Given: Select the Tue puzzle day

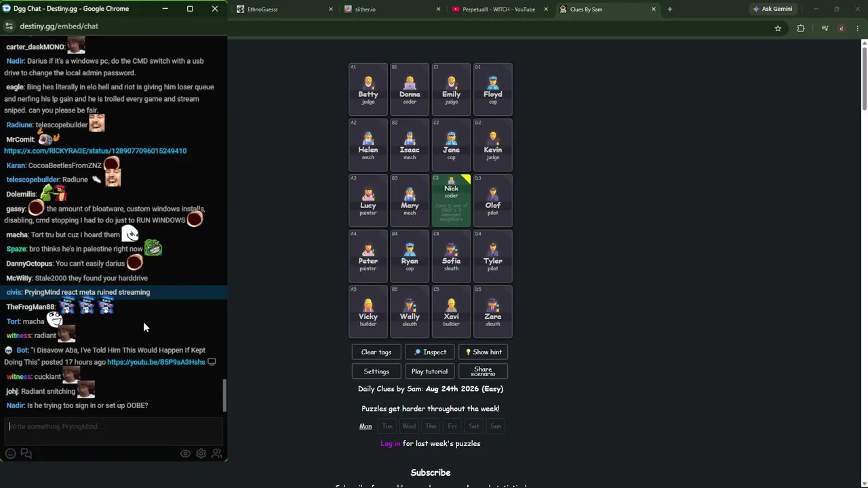Looking at the screenshot, I should 387,426.
